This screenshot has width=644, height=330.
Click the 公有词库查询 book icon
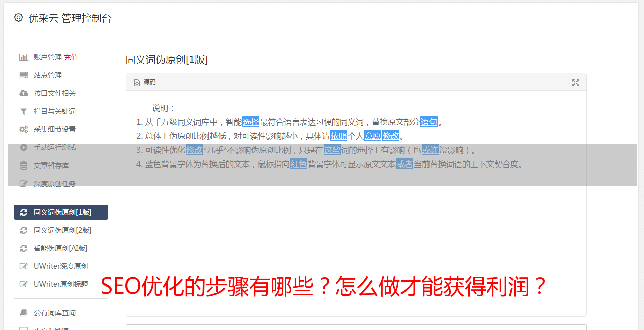[x=23, y=313]
